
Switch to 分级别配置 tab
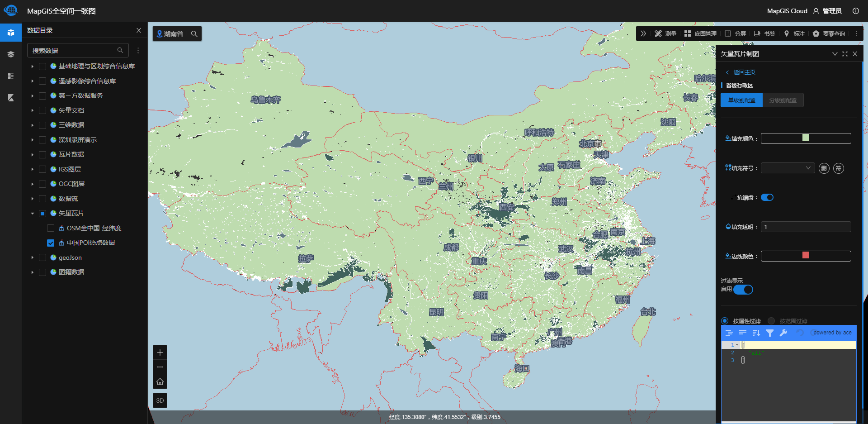pos(783,100)
